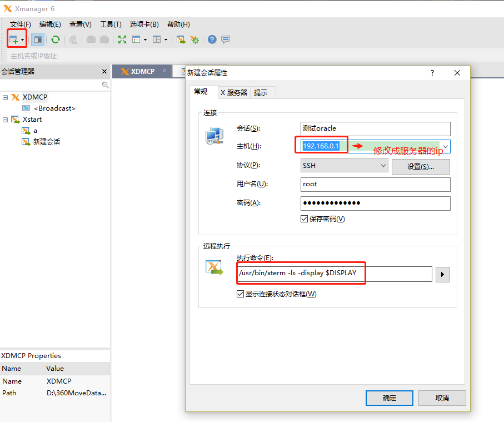The image size is (504, 422).
Task: Open the command arrow button
Action: pyautogui.click(x=443, y=274)
